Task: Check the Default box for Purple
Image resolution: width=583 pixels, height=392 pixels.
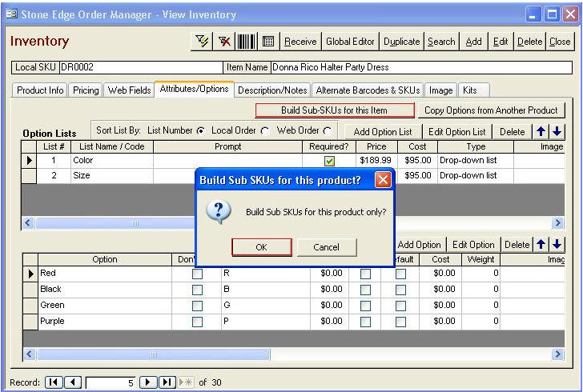Action: coord(400,322)
